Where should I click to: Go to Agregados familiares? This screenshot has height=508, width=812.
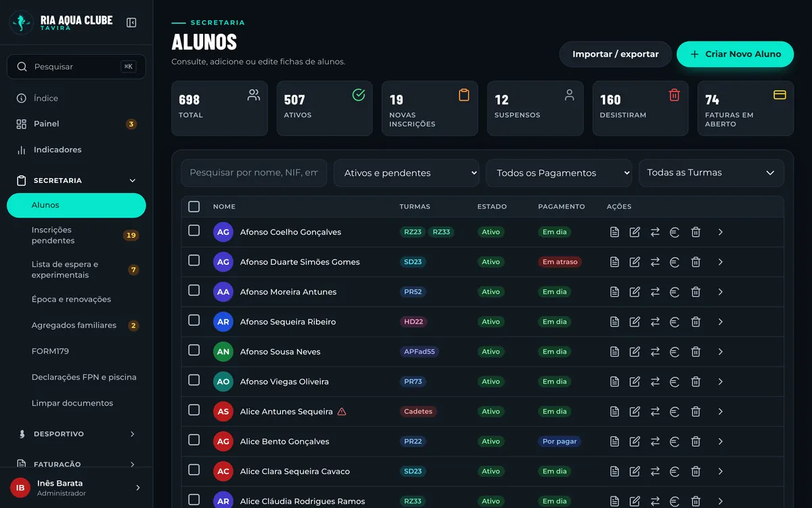click(x=76, y=325)
